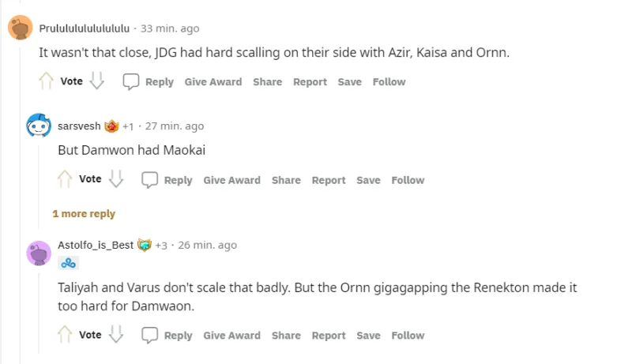Click Prulululululululu's user avatar
The image size is (632, 364).
pyautogui.click(x=20, y=28)
